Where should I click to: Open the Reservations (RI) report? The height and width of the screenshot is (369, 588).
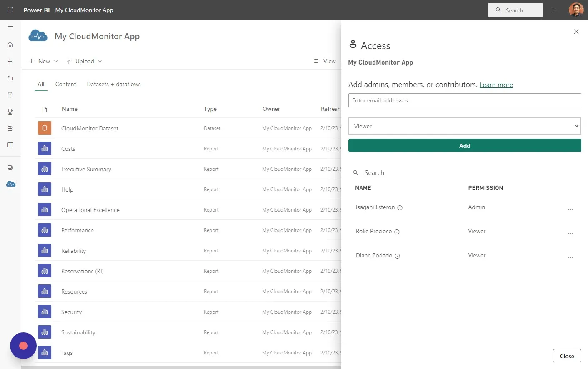point(82,271)
